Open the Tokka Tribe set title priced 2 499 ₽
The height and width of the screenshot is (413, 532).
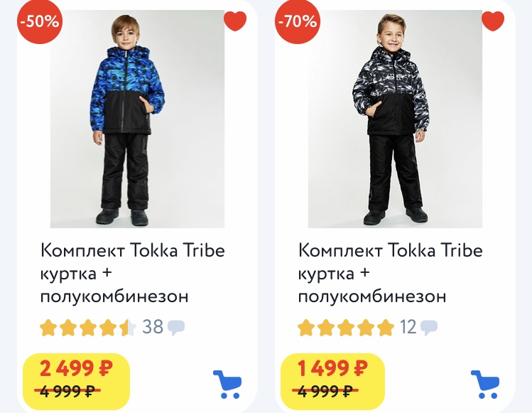click(x=132, y=273)
